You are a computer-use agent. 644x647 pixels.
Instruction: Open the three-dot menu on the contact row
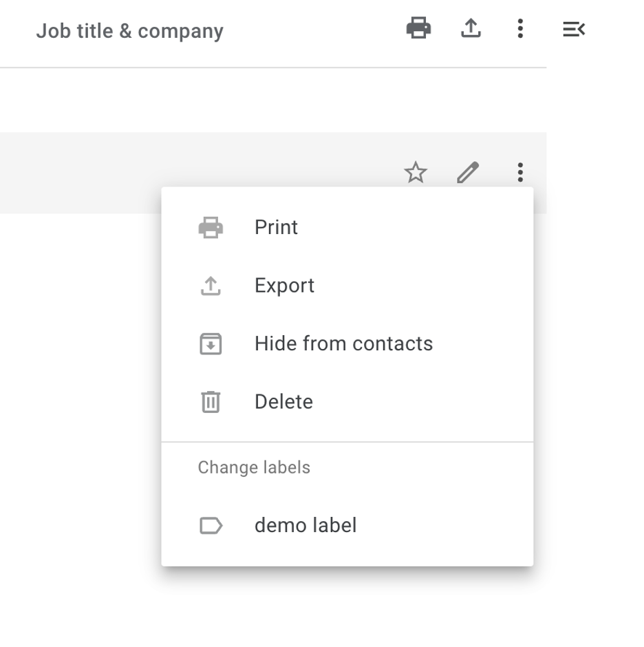520,173
